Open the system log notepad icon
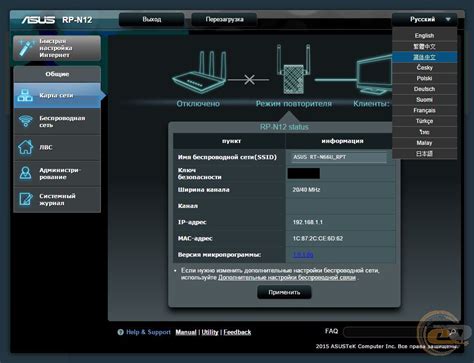This screenshot has height=363, width=474. coord(26,199)
